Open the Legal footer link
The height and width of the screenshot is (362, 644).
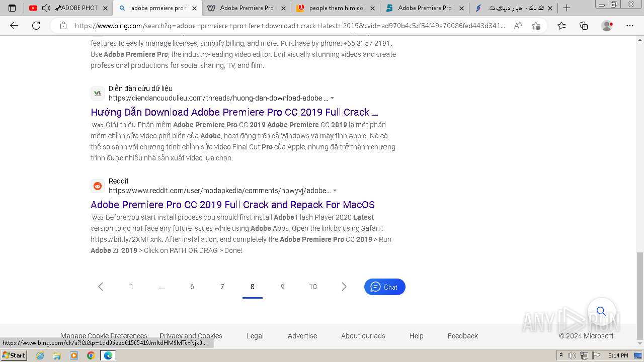click(255, 336)
